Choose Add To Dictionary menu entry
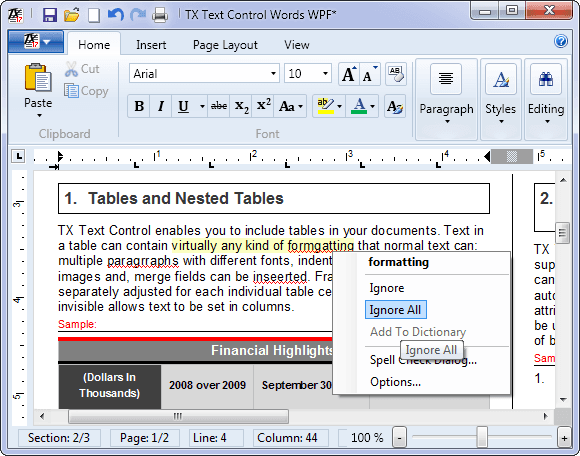This screenshot has width=580, height=456. point(418,332)
